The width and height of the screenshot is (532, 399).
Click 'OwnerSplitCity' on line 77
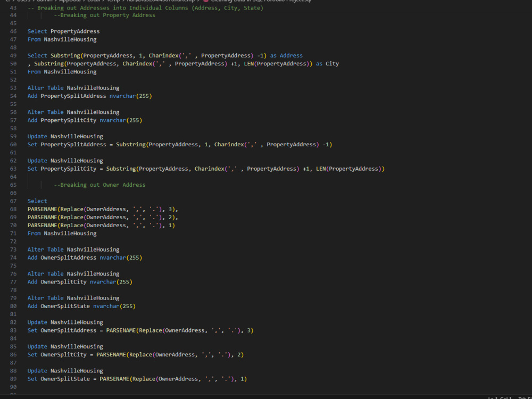[x=63, y=282]
